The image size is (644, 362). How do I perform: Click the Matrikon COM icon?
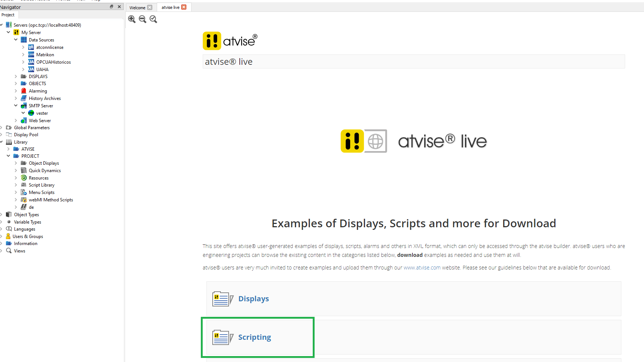pos(31,54)
